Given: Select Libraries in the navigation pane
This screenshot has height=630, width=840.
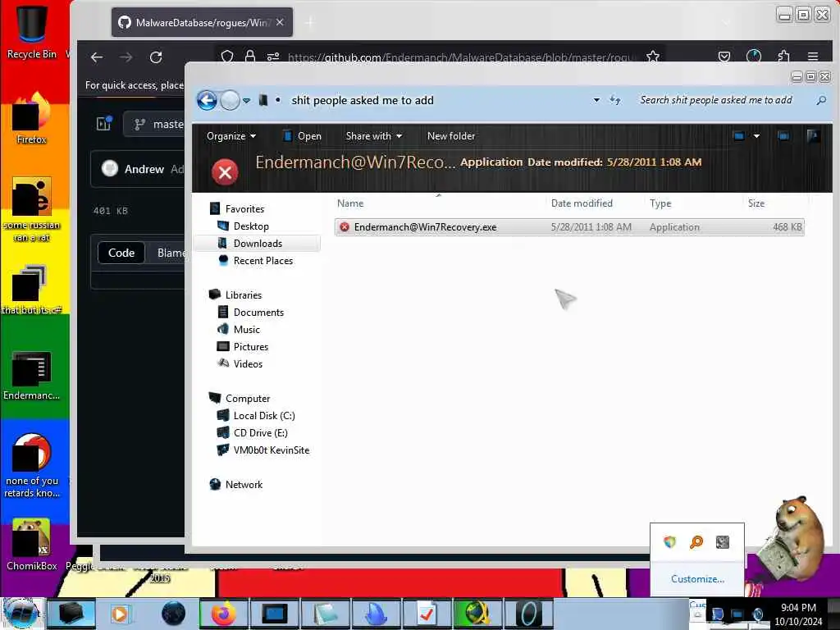Looking at the screenshot, I should 244,295.
